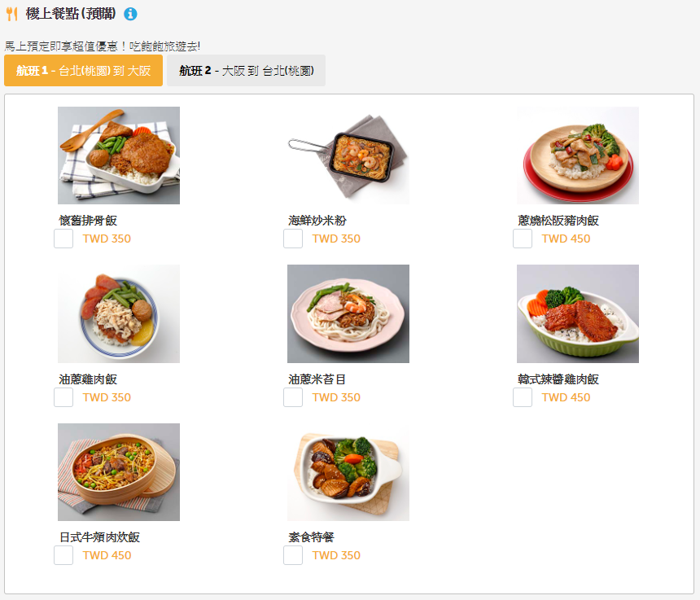Select 航班 1 台北(桃園) 到 大阪 tab
This screenshot has height=600, width=700.
tap(84, 71)
